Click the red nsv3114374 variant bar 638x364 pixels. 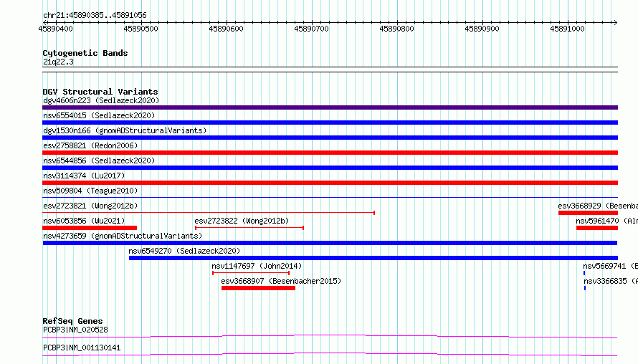coord(330,183)
